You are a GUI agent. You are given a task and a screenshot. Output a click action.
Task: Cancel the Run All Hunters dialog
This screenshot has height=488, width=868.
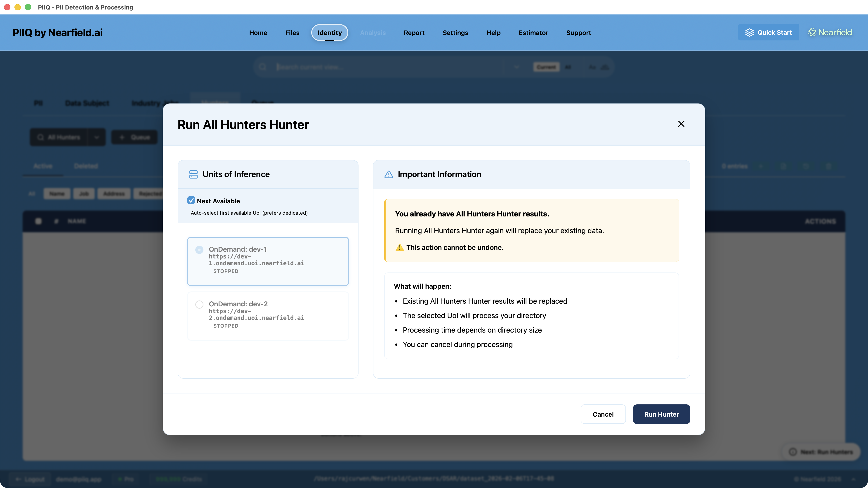[603, 414]
